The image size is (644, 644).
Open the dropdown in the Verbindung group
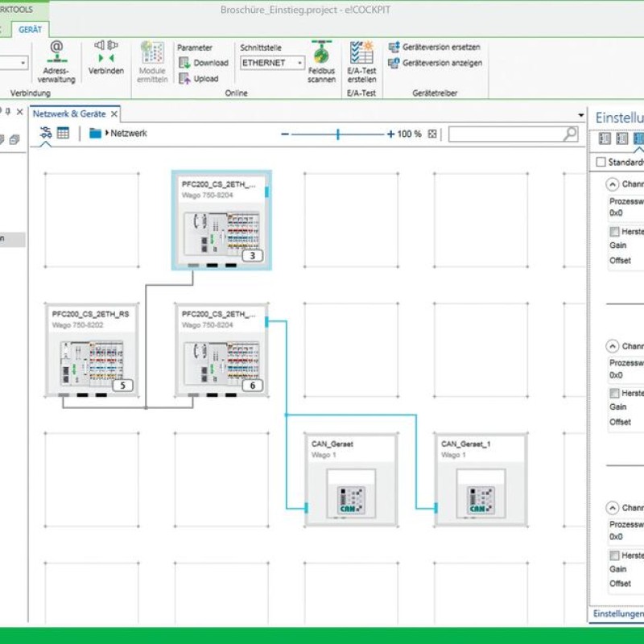23,63
